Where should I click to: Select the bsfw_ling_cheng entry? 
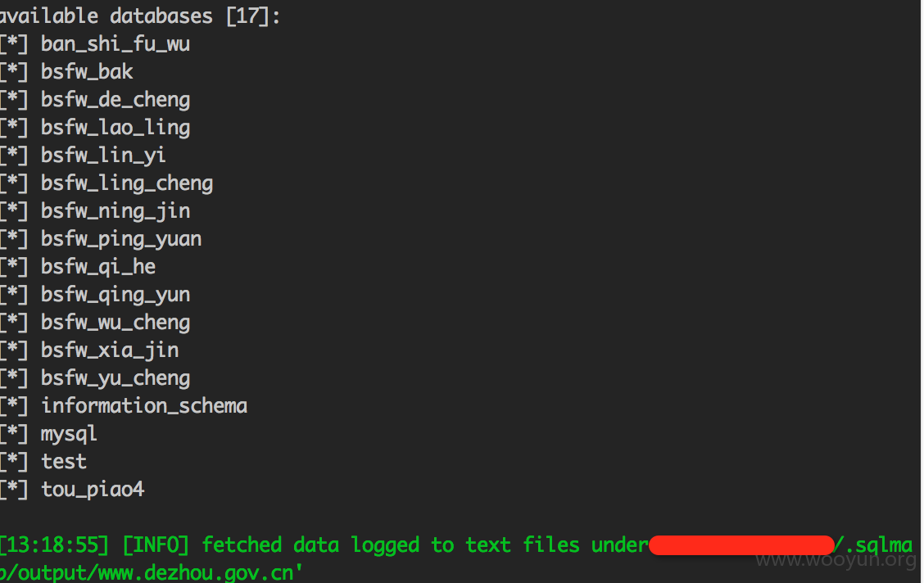click(127, 183)
